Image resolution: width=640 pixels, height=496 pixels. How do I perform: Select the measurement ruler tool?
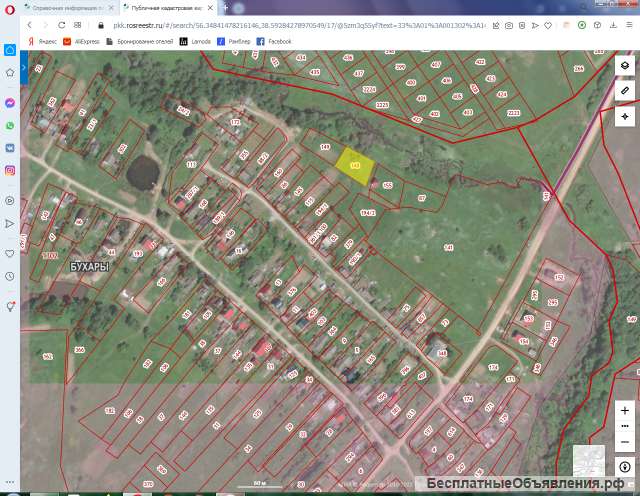[624, 91]
